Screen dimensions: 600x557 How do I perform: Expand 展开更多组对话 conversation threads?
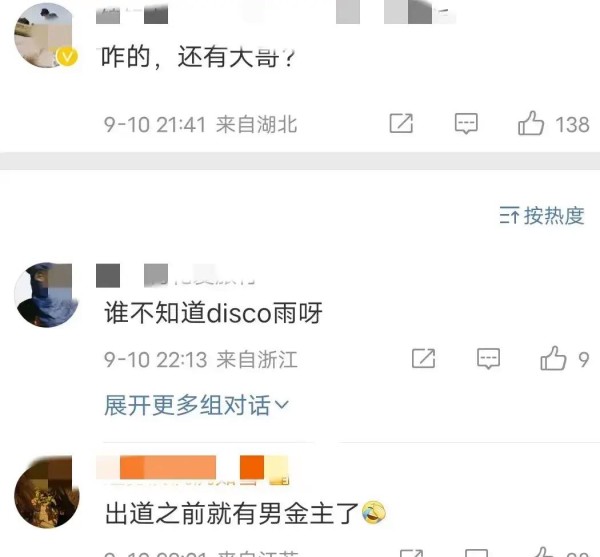coord(196,405)
